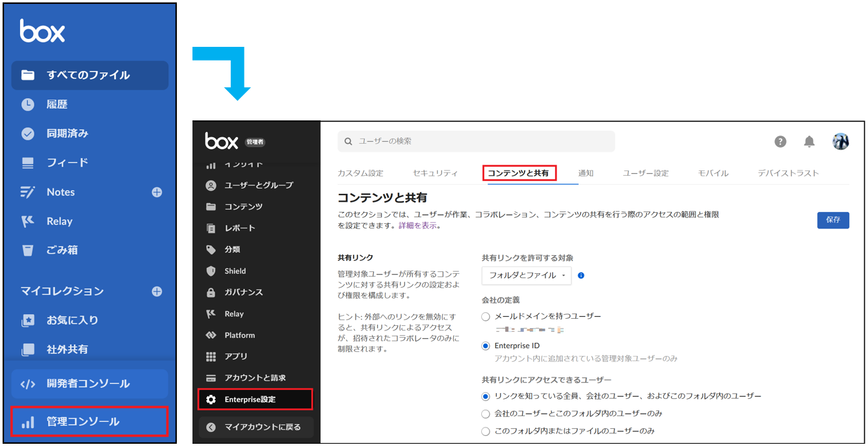Select このフォルダ内またはファイルのユーザーのみ radio

[486, 431]
